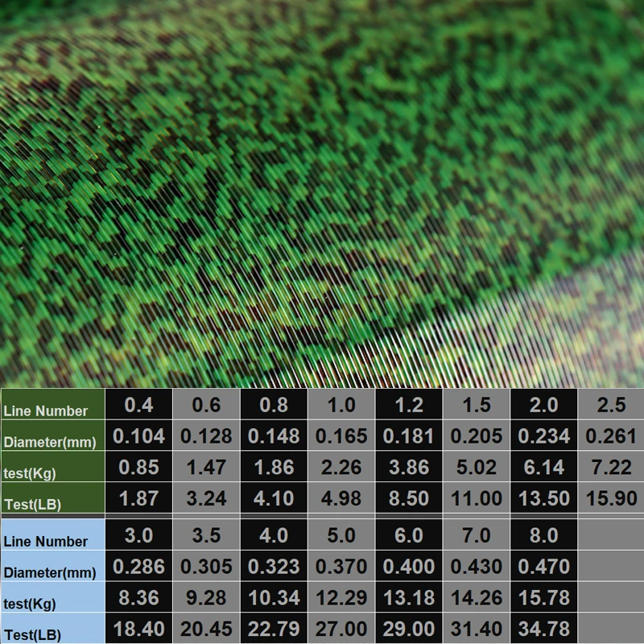This screenshot has height=644, width=644.
Task: Select diameter value '0.205'
Action: coord(477,436)
